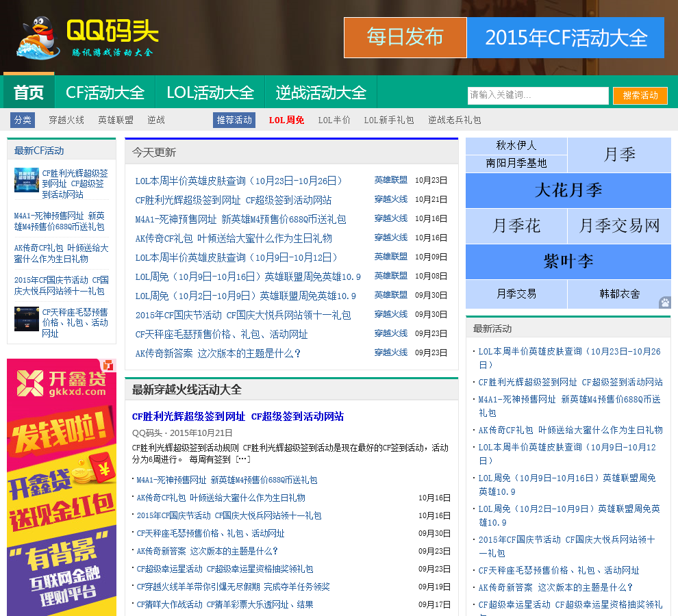Click the 大花月季 tag block
The width and height of the screenshot is (678, 616).
(568, 190)
